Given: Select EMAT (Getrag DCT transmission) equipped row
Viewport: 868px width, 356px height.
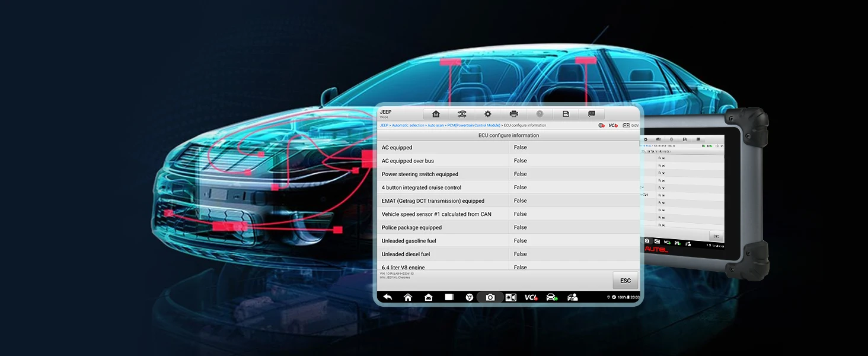Looking at the screenshot, I should point(509,201).
